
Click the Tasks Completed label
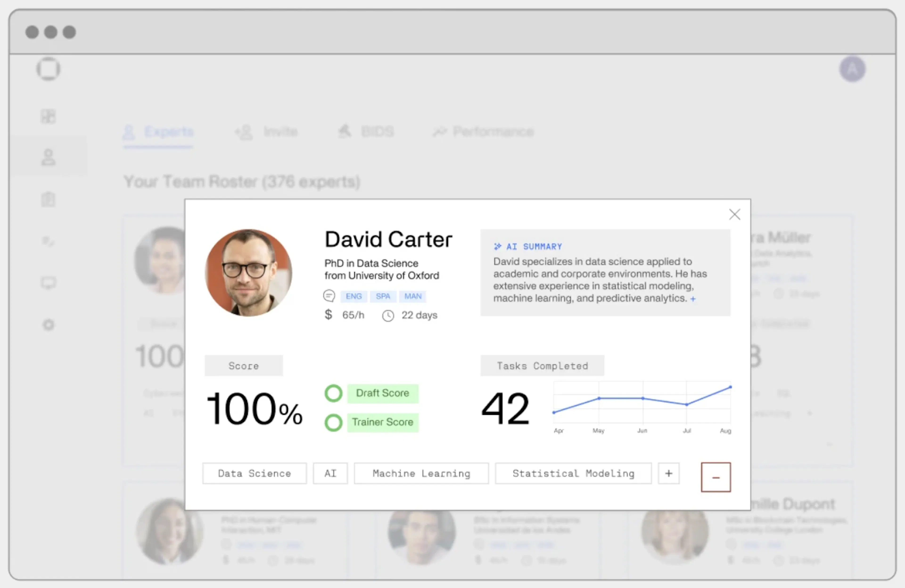pyautogui.click(x=542, y=366)
